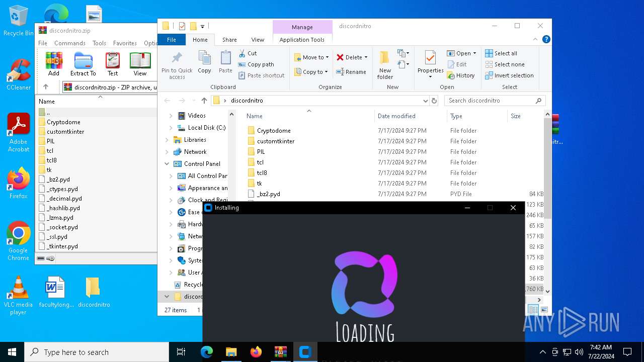Image resolution: width=644 pixels, height=362 pixels.
Task: Select _ctypes.pyd in WinRAR list
Action: point(62,189)
